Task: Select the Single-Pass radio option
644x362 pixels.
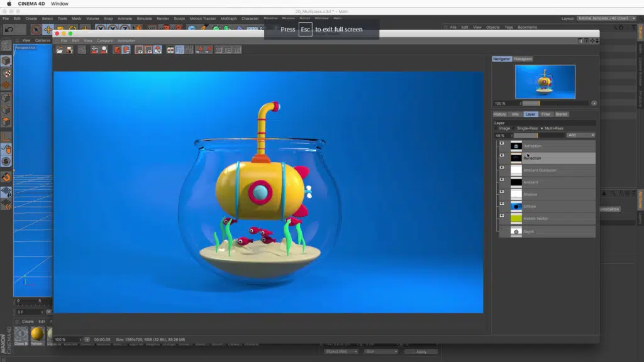Action: (514, 128)
